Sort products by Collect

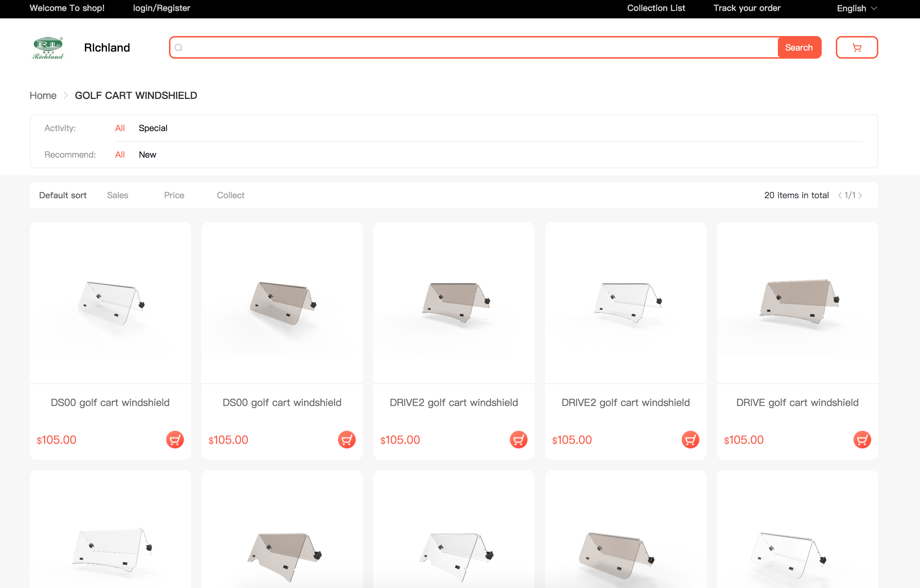(x=231, y=195)
